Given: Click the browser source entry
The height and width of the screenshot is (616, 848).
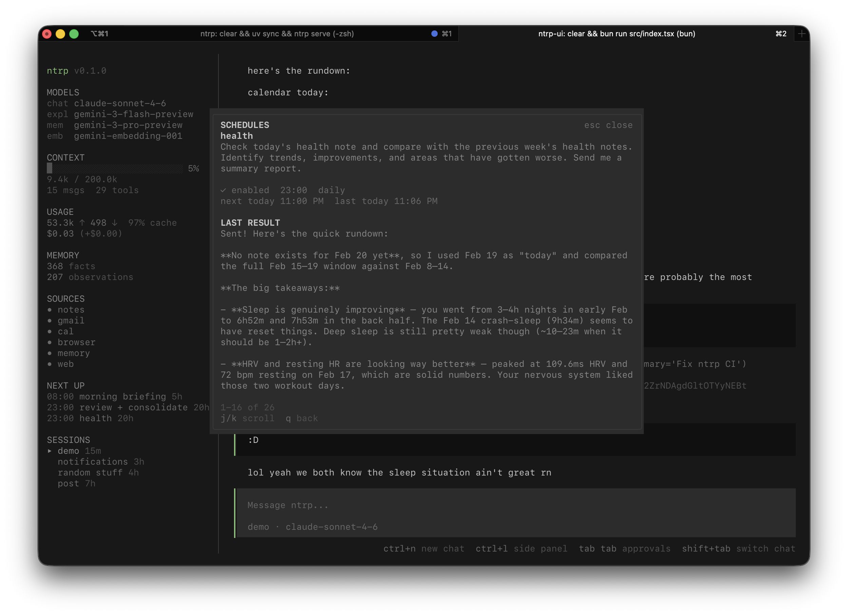Looking at the screenshot, I should tap(76, 342).
